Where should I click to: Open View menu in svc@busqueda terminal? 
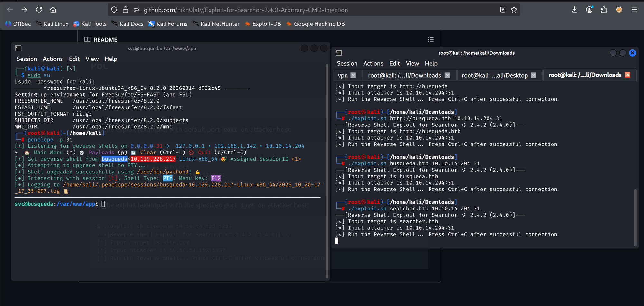click(92, 59)
